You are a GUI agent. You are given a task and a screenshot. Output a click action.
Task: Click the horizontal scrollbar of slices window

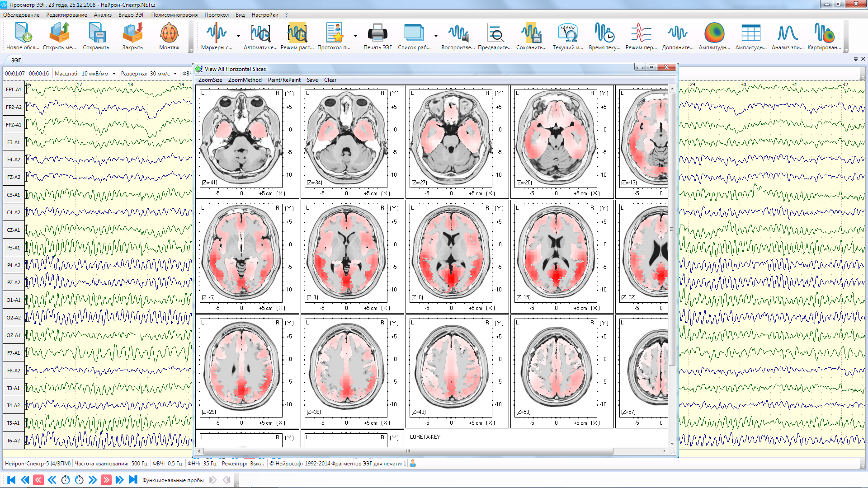(408, 451)
